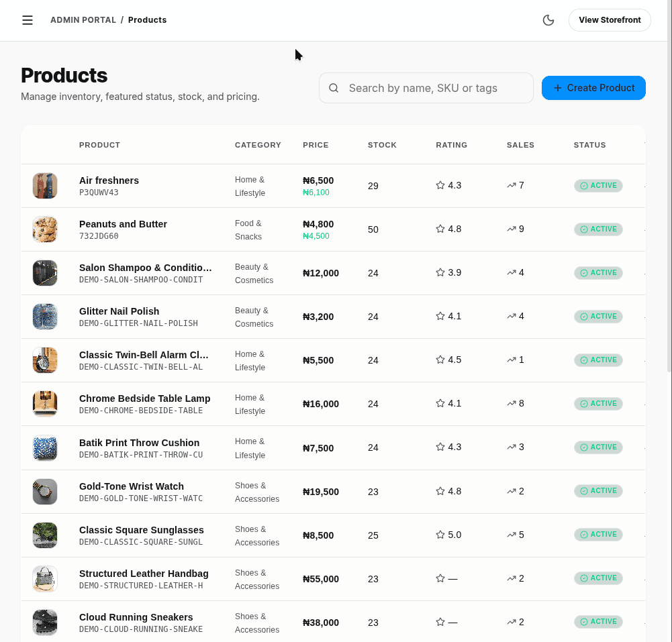Open Batik Print Throw Cushion thumbnail
Screen dimensions: 672x642
pyautogui.click(x=45, y=448)
